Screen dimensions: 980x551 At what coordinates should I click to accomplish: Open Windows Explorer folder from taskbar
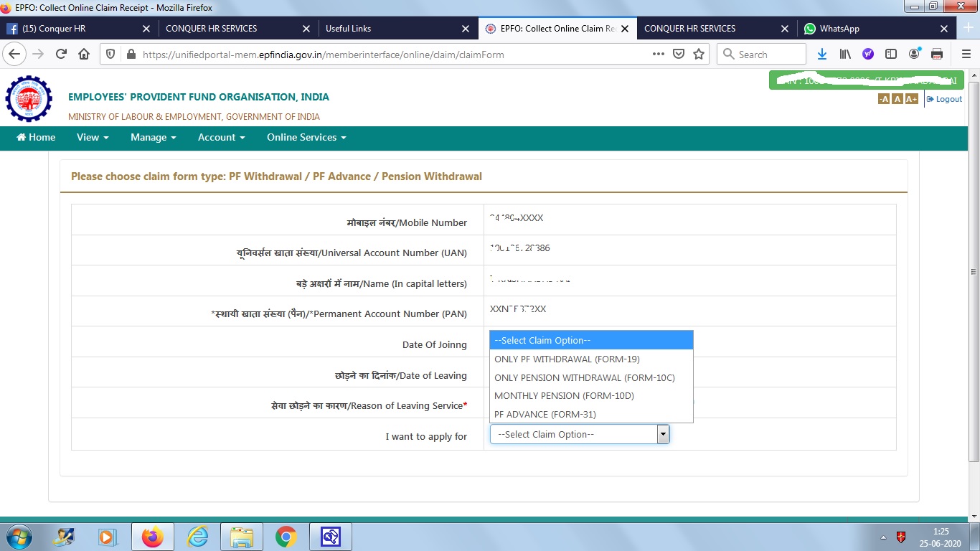[x=242, y=537]
